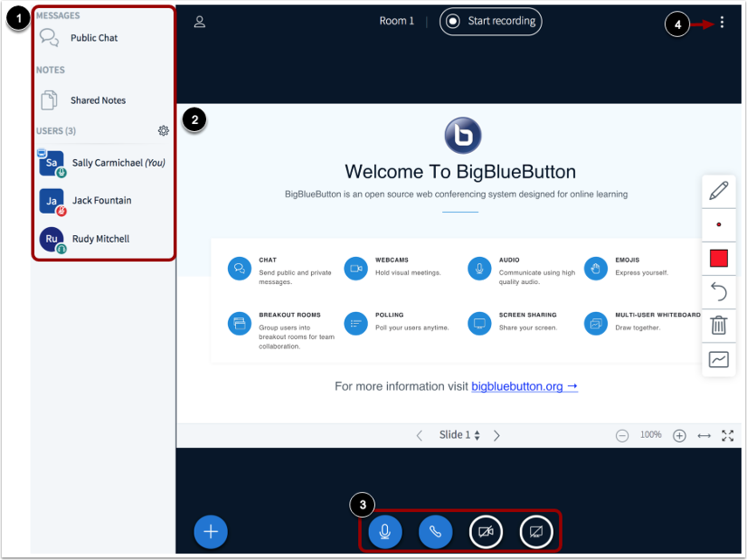Select the Sally Carmichael (You) name
This screenshot has height=560, width=747.
click(x=119, y=162)
